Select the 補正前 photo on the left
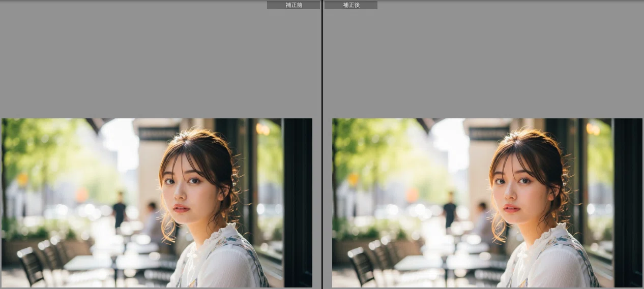 [157, 203]
